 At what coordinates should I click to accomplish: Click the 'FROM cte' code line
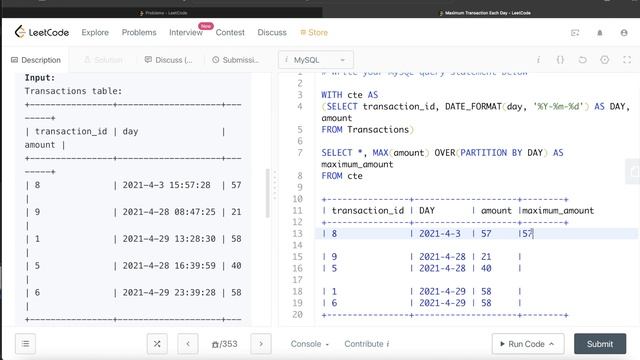[342, 176]
